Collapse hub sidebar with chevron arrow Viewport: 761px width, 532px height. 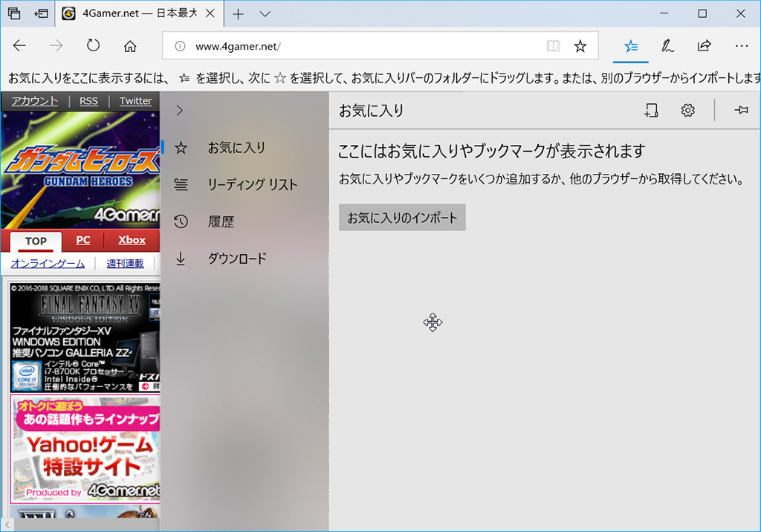click(179, 111)
